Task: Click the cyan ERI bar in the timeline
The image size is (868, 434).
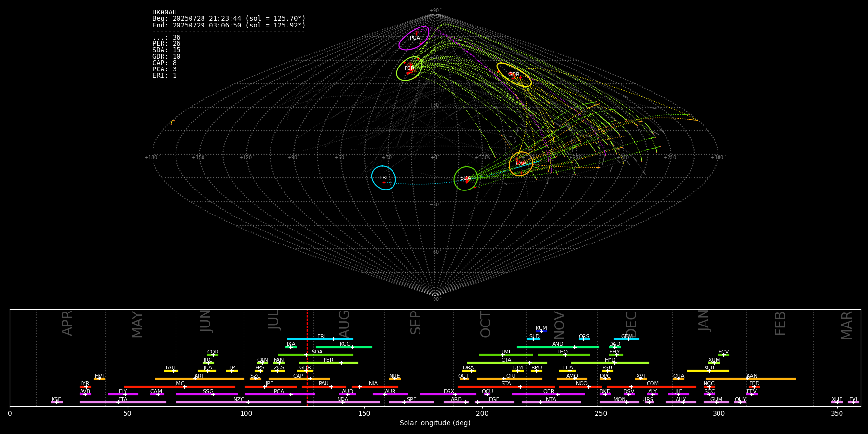Action: (320, 339)
